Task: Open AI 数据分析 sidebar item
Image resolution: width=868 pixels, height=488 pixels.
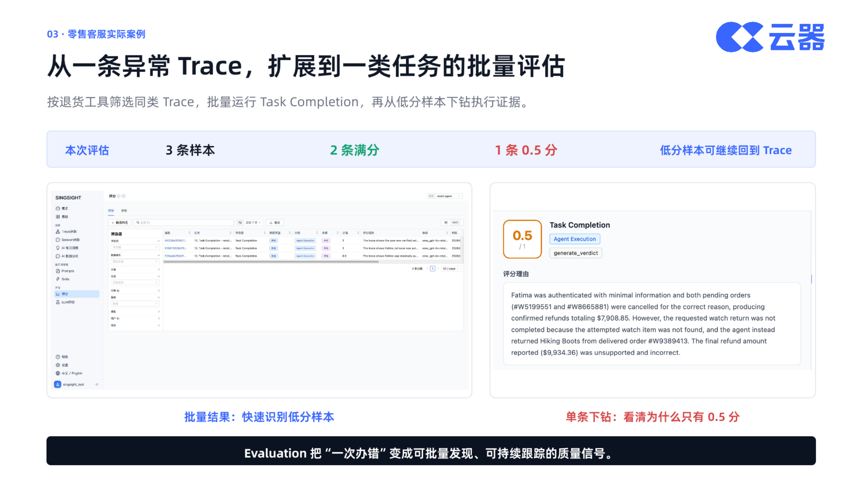Action: coord(67,256)
